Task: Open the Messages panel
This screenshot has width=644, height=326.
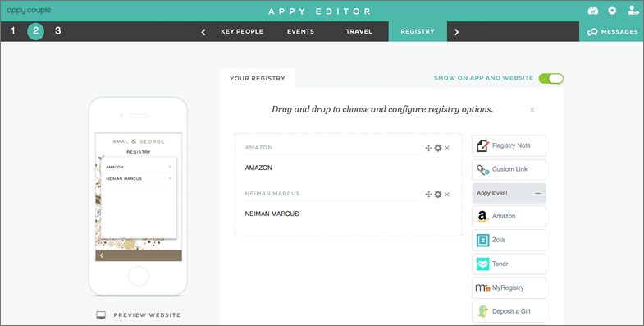Action: coord(611,32)
